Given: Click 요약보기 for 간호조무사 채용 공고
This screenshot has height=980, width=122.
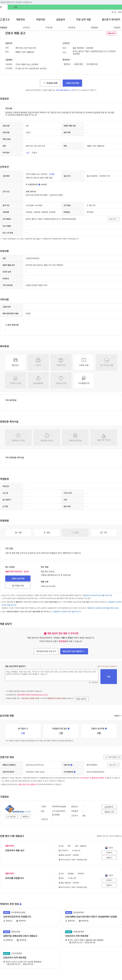Looking at the screenshot, I should [109, 853].
